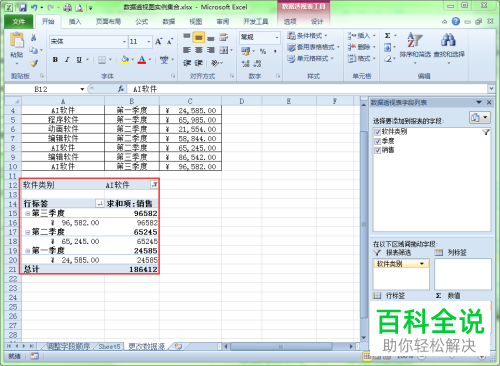Open the 行标签 row labels dropdown
Image resolution: width=500 pixels, height=366 pixels.
[99, 203]
